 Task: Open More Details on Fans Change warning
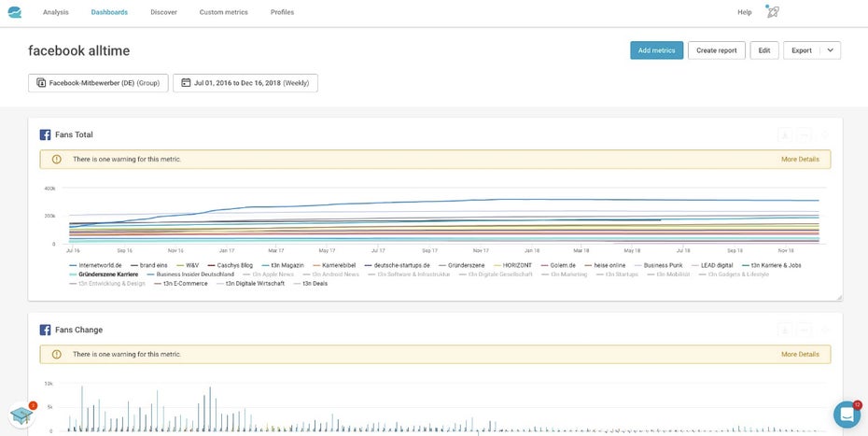tap(800, 354)
